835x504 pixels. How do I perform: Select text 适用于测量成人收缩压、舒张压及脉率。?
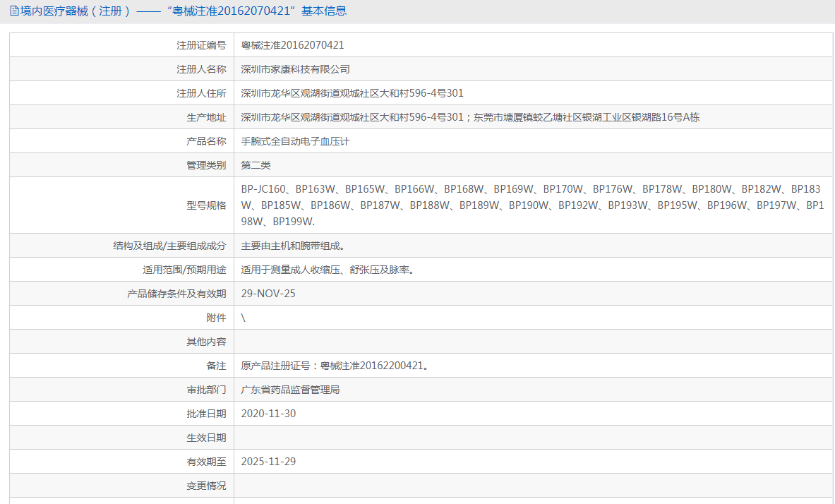[x=329, y=270]
